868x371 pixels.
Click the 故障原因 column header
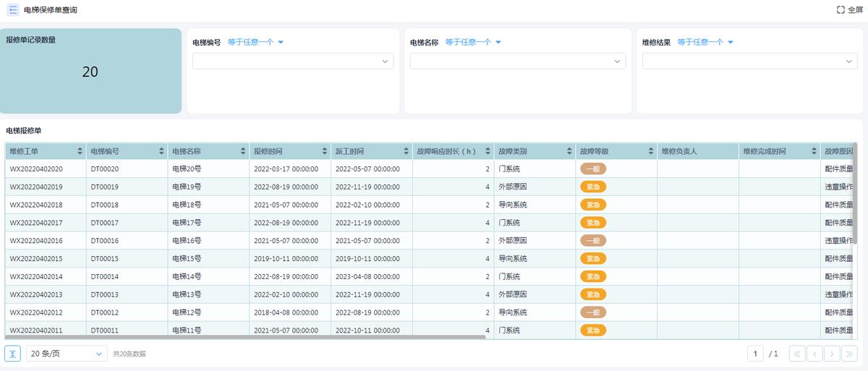838,151
